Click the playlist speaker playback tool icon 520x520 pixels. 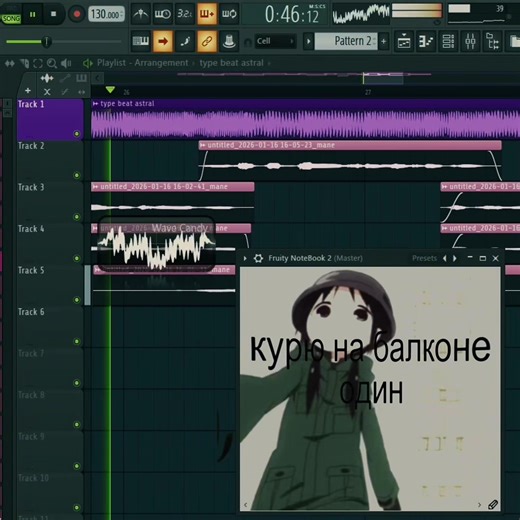[x=66, y=63]
